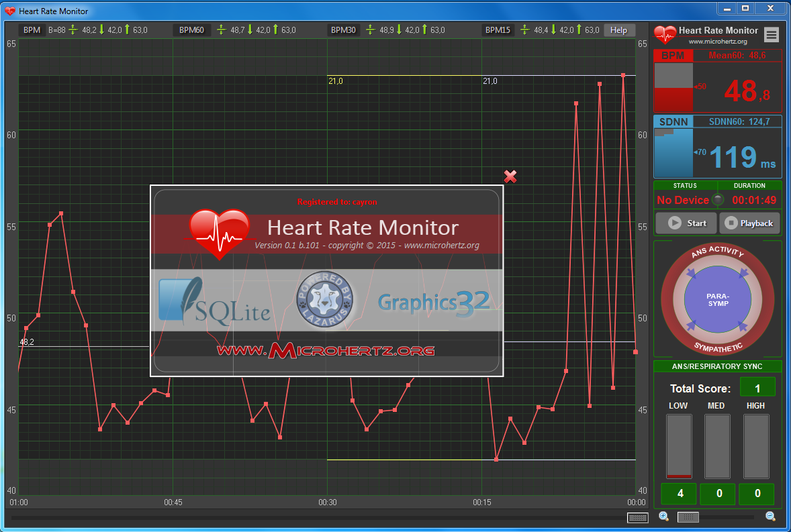This screenshot has width=791, height=532.
Task: Open the hamburger menu beside Heart Rate Monitor
Action: (x=771, y=34)
